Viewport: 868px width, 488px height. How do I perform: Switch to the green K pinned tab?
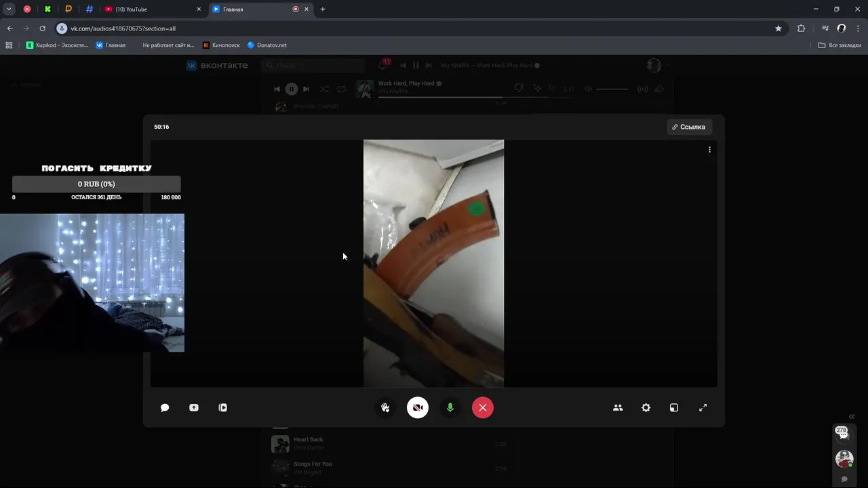click(x=47, y=9)
